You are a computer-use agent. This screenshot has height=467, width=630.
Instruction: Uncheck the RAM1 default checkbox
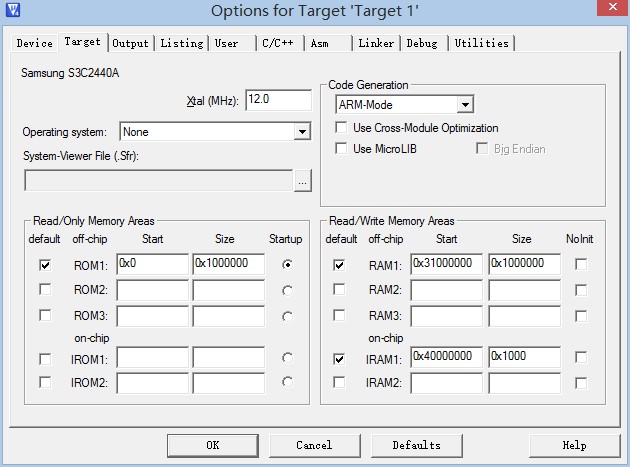(x=339, y=265)
